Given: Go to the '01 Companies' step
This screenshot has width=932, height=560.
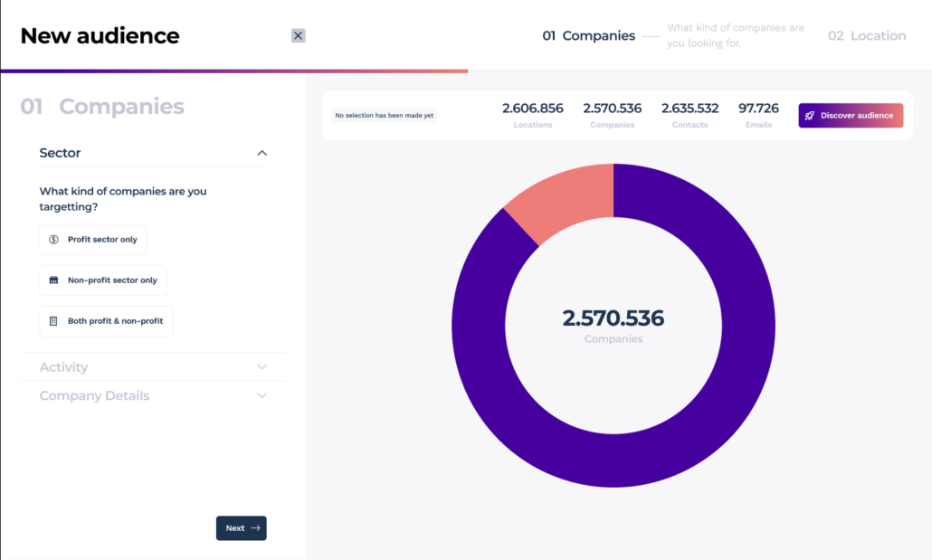Looking at the screenshot, I should click(588, 36).
